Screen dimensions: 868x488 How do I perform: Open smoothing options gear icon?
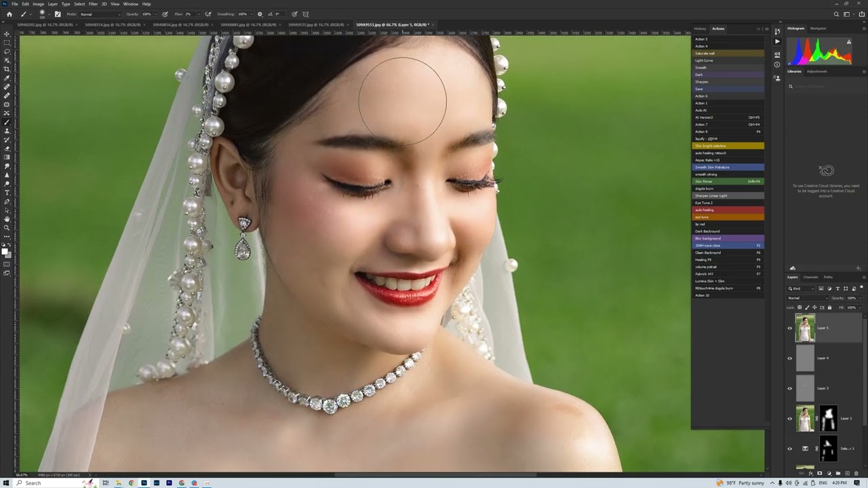pos(260,14)
